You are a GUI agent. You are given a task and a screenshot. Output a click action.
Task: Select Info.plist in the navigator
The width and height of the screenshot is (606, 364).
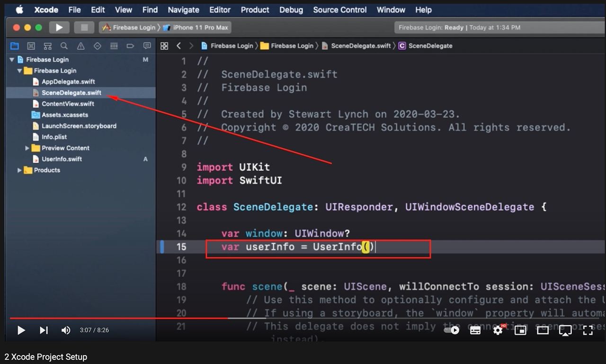coord(54,137)
